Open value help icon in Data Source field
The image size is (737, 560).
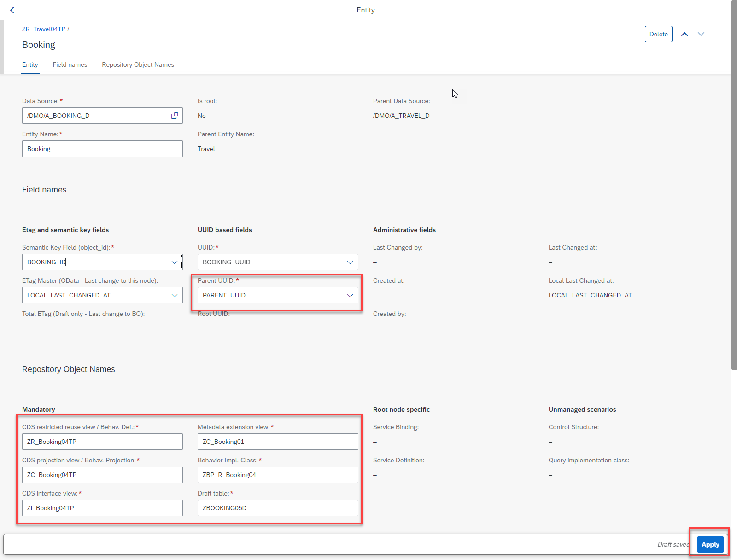(x=175, y=116)
